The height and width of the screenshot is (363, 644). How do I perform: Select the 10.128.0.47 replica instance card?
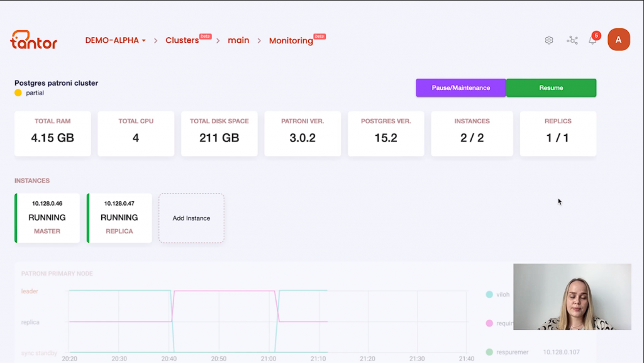click(119, 218)
